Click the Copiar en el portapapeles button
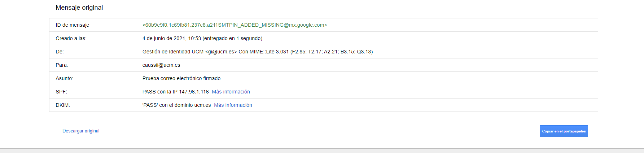The width and height of the screenshot is (644, 153). pyautogui.click(x=564, y=131)
